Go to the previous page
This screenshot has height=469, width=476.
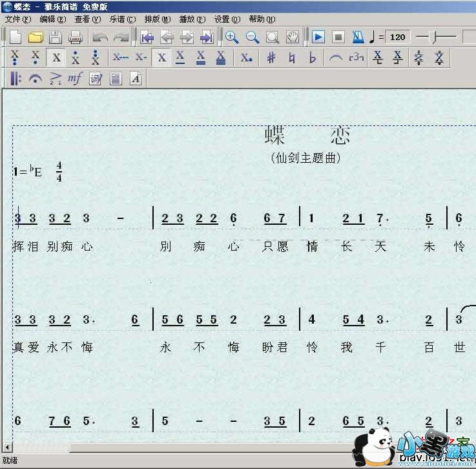(x=167, y=37)
